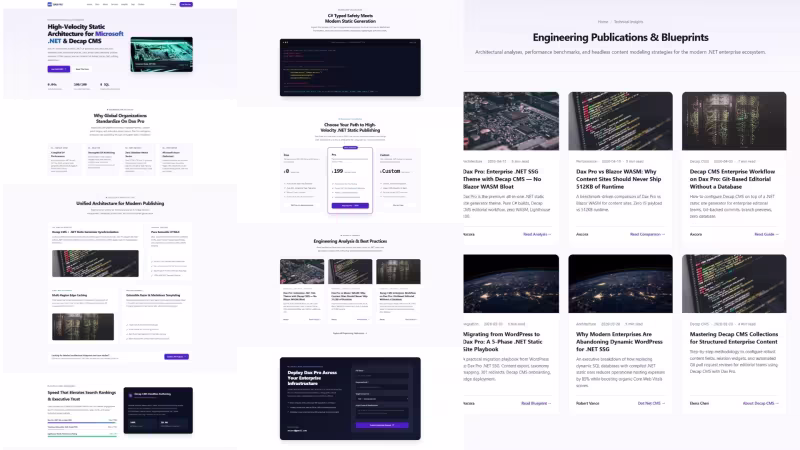The height and width of the screenshot is (450, 800).
Task: Open code thumbnail of Mastering Decap CMS Collections
Action: (x=734, y=284)
